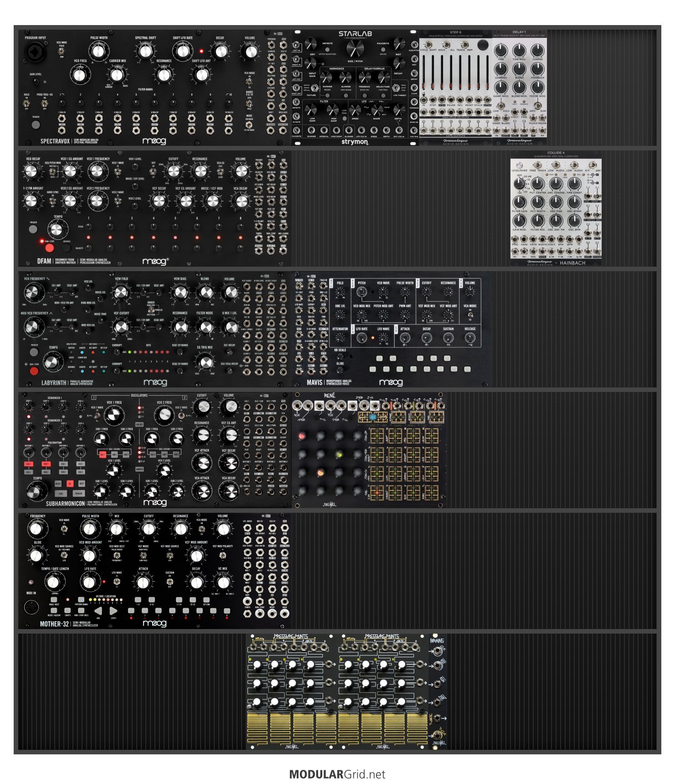
Task: Click the Spectravox gray Trigger button
Action: 36,124
